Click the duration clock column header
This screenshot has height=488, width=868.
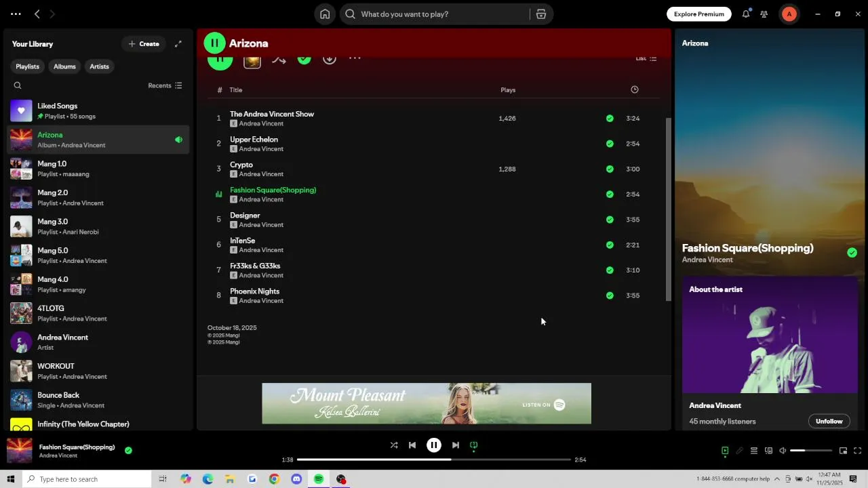[635, 89]
